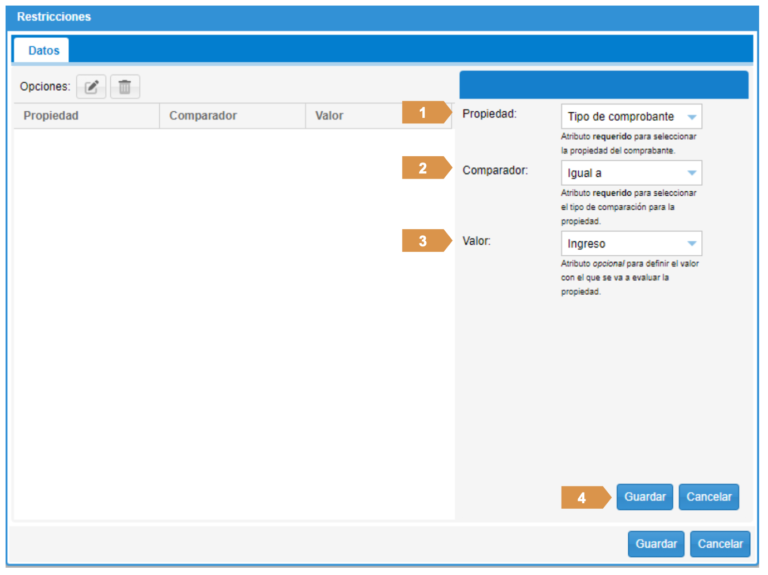Click the Comparador column header

(203, 116)
